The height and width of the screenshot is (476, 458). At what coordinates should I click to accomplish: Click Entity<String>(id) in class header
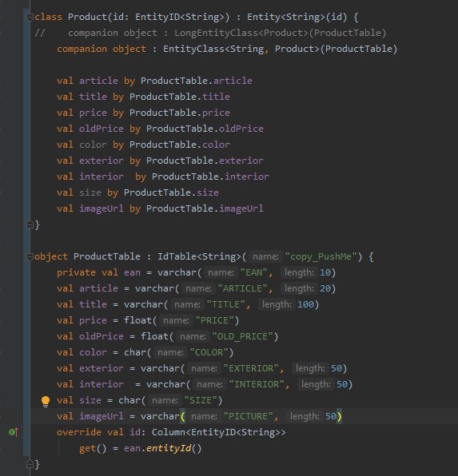point(297,17)
